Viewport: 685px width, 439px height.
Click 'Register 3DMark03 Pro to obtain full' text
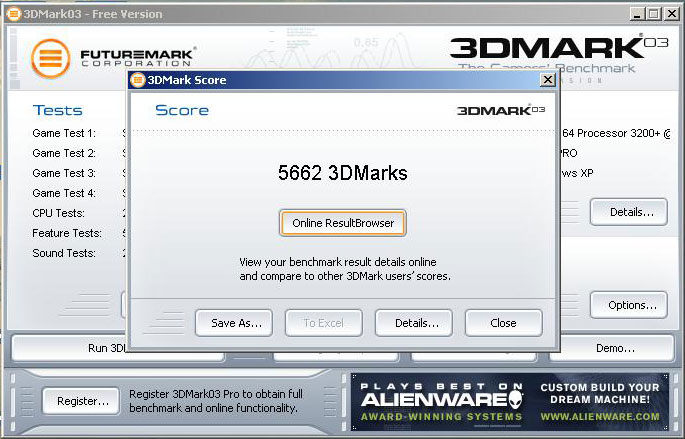[x=216, y=394]
